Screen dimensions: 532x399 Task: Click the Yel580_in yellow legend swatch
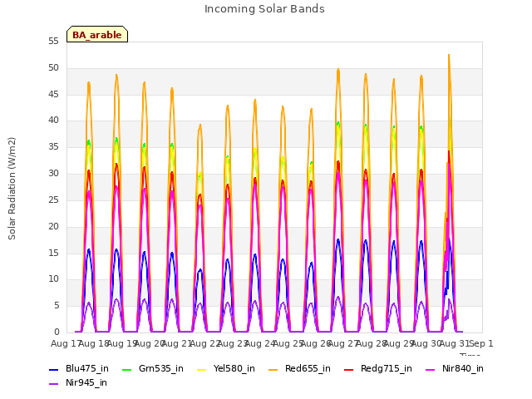coord(201,369)
